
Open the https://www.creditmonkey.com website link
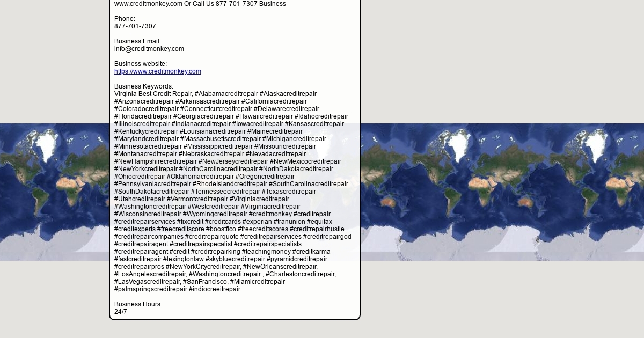tap(157, 71)
